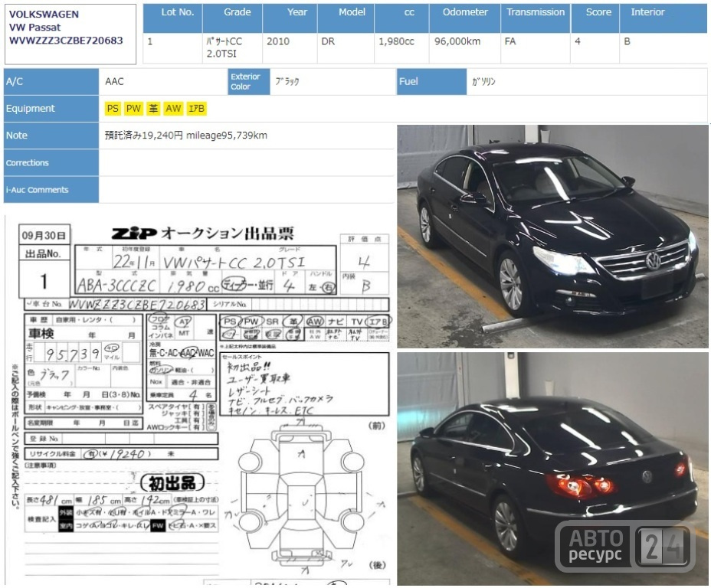The image size is (711, 588).
Task: Select the grade text 2.0TSI
Action: pos(221,54)
